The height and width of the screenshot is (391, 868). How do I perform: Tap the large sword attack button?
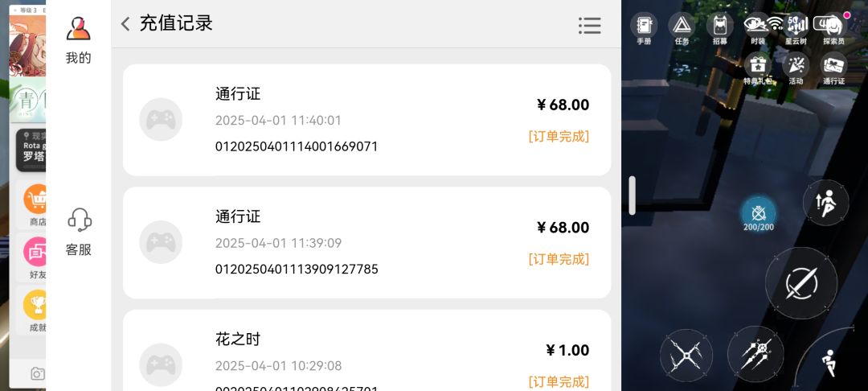(x=801, y=283)
